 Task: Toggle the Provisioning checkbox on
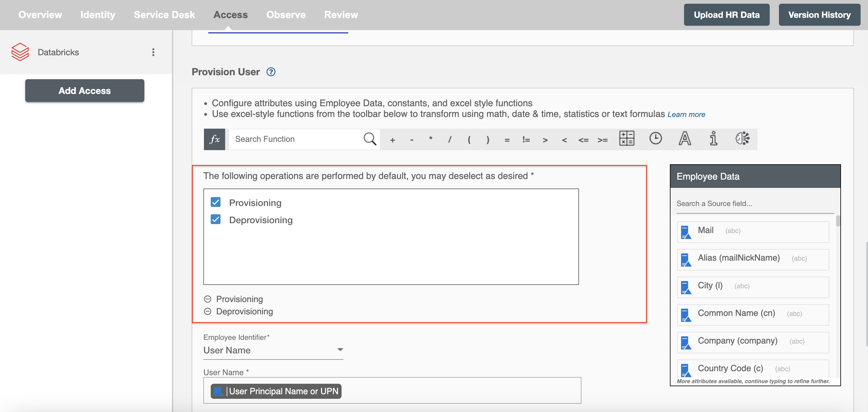(x=216, y=202)
